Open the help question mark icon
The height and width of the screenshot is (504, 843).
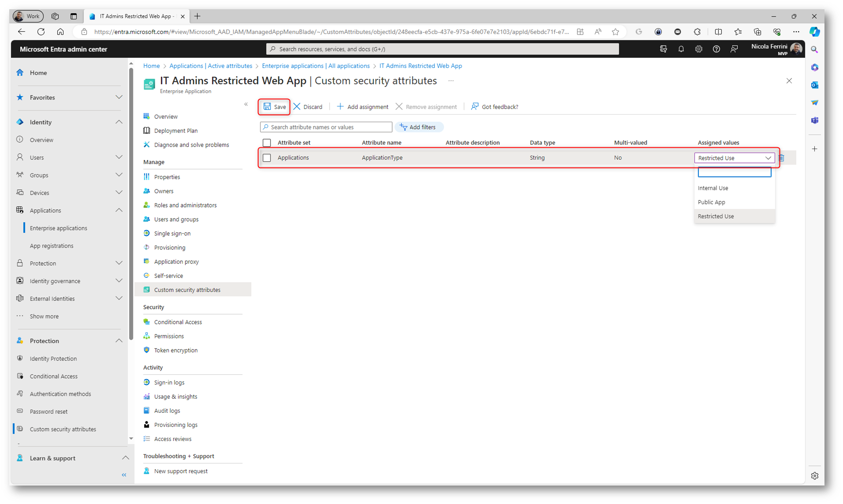(x=716, y=49)
